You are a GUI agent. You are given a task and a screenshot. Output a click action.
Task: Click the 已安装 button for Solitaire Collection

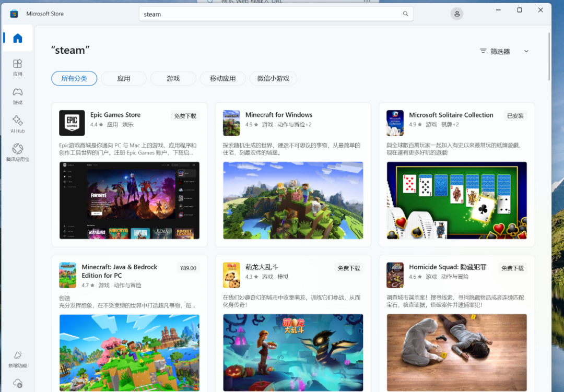[x=515, y=116]
